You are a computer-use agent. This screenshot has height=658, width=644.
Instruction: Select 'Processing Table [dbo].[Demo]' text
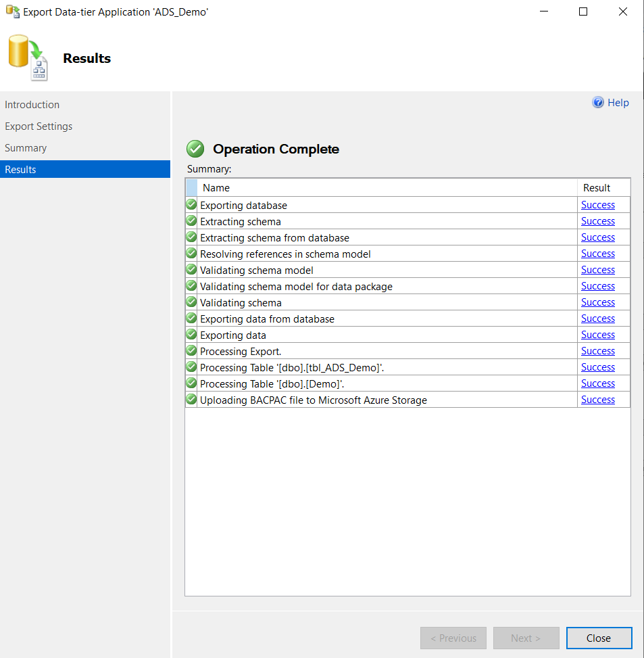[272, 384]
